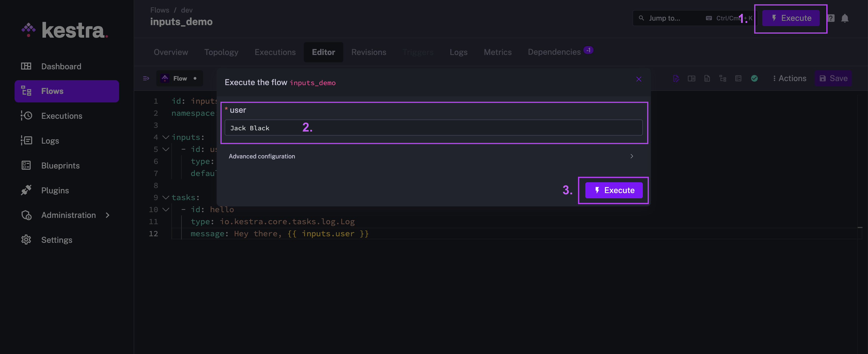
Task: Click the notifications bell icon
Action: 844,18
